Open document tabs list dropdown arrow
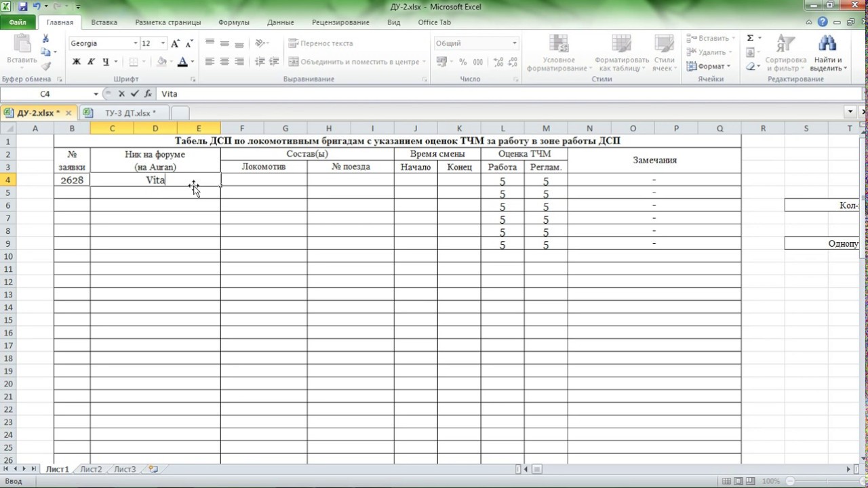868x488 pixels. (x=850, y=111)
